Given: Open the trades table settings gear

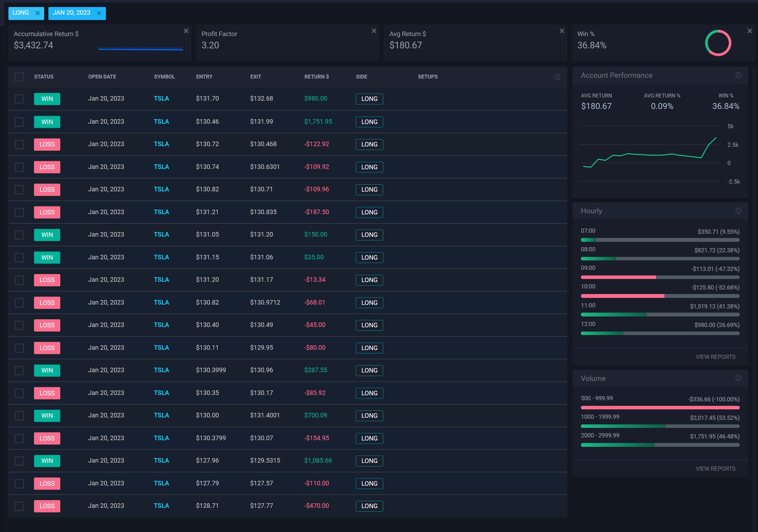Looking at the screenshot, I should click(557, 77).
